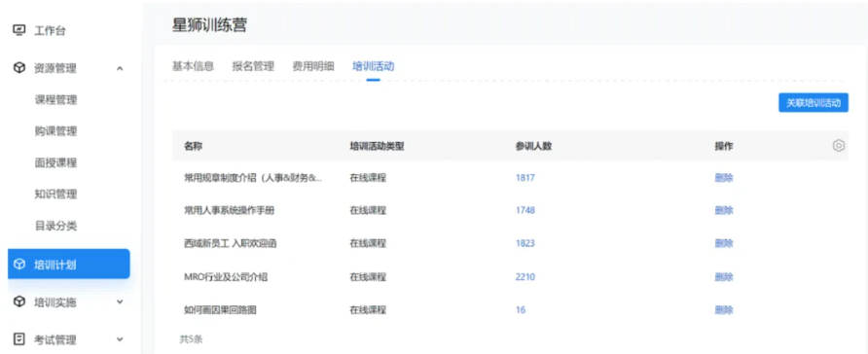The width and height of the screenshot is (868, 354).
Task: Open table column settings gear icon
Action: pyautogui.click(x=839, y=146)
